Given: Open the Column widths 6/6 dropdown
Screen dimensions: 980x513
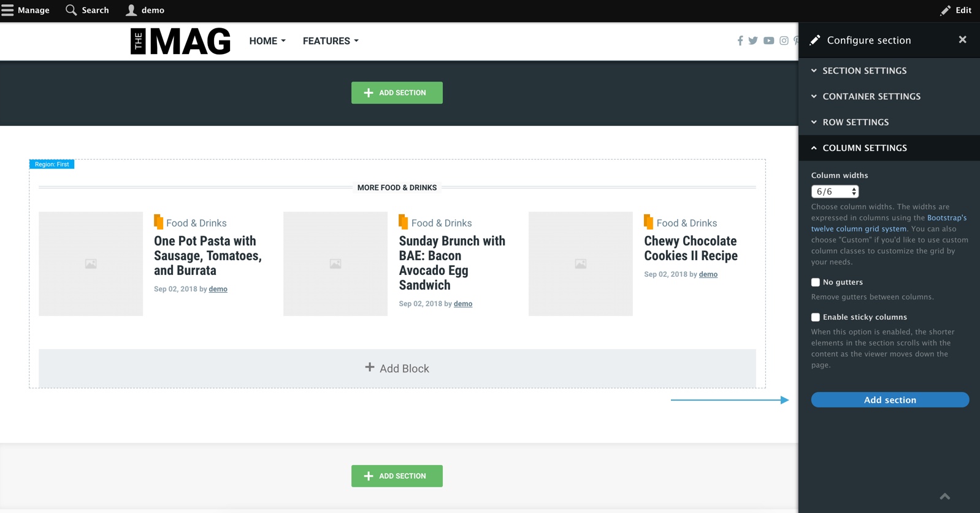Looking at the screenshot, I should [x=835, y=191].
